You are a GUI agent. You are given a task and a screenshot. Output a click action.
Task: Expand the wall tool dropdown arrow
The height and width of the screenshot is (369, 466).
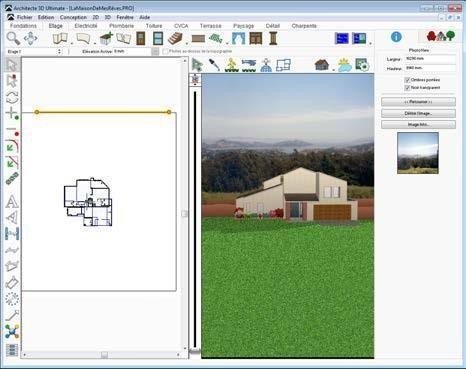tap(72, 44)
